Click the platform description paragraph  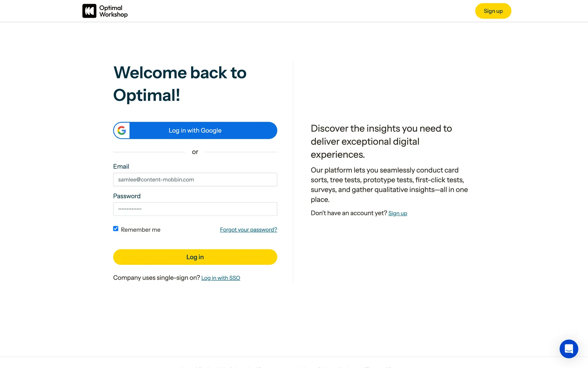[389, 185]
